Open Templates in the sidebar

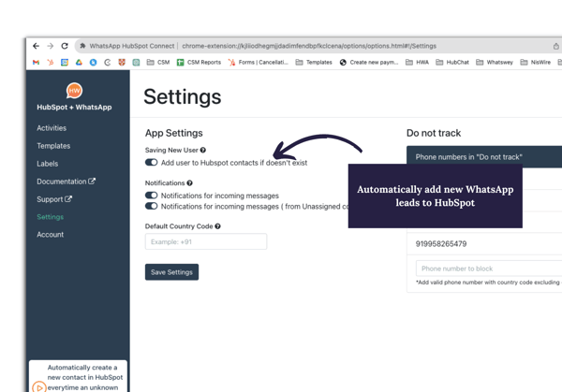(53, 146)
